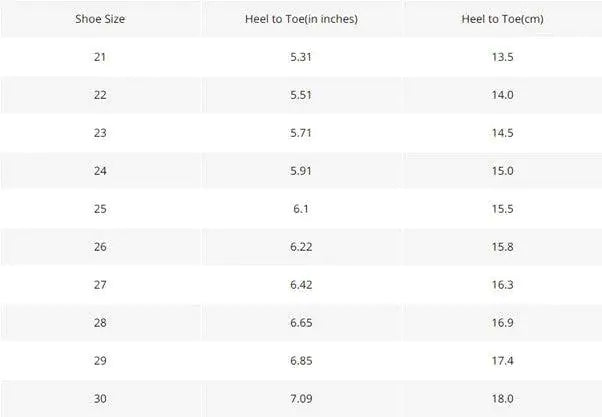The width and height of the screenshot is (602, 417).
Task: Click the Shoe Size column header
Action: point(99,19)
